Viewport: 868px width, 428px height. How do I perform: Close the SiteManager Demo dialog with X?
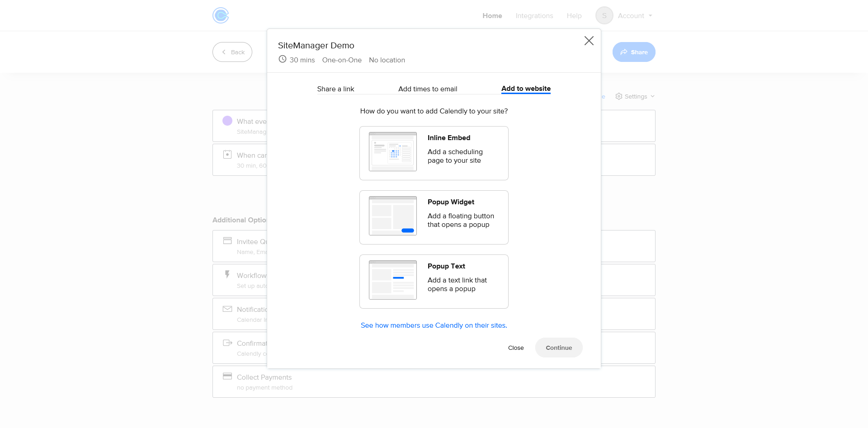click(x=589, y=41)
